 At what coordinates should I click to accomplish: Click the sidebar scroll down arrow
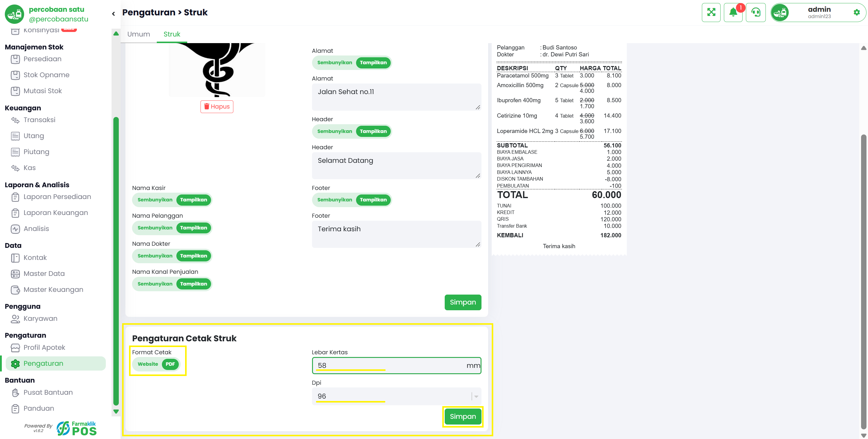tap(116, 412)
